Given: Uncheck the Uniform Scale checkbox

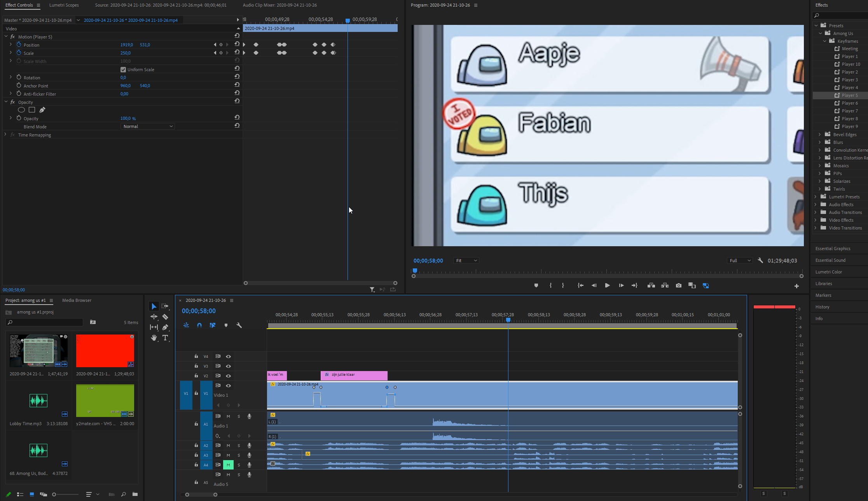Looking at the screenshot, I should pyautogui.click(x=123, y=70).
